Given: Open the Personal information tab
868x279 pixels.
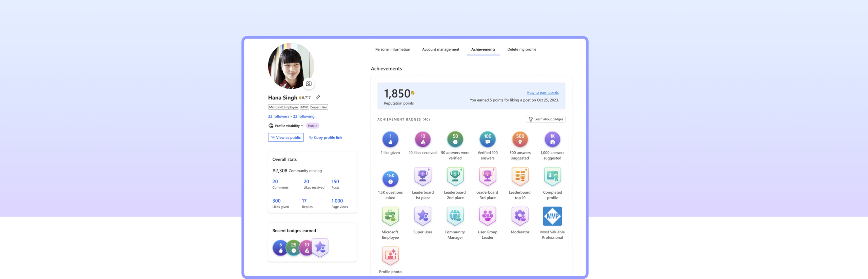Looking at the screenshot, I should click(x=393, y=49).
